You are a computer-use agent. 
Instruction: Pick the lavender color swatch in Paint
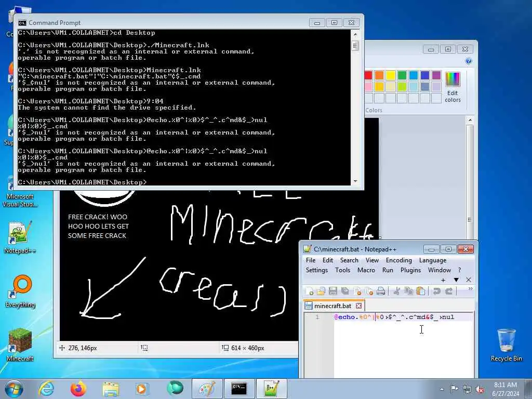pyautogui.click(x=436, y=87)
